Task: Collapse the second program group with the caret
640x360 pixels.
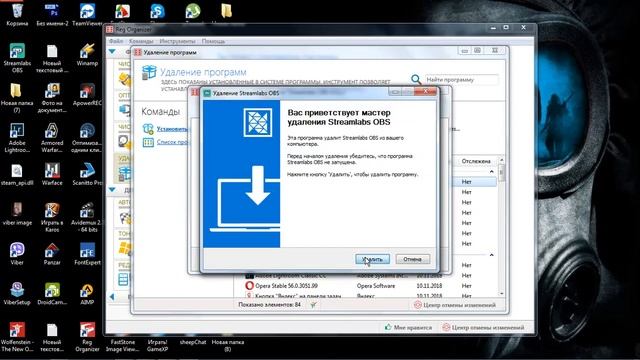Action: coord(491,255)
